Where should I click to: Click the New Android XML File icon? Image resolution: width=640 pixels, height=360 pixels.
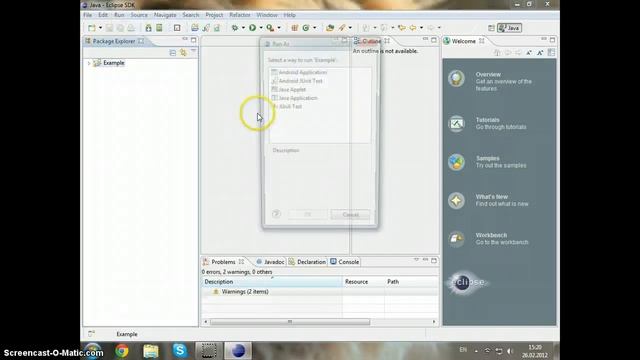click(x=217, y=28)
